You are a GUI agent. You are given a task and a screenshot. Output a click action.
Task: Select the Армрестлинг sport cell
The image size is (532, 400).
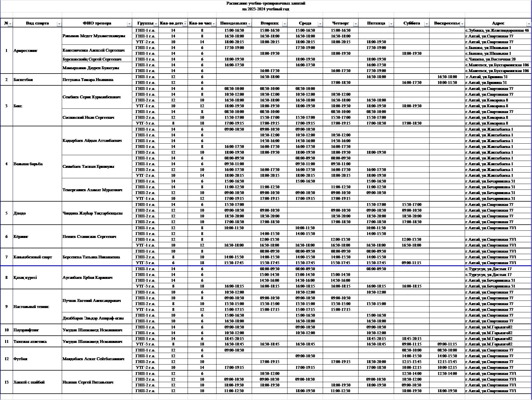tap(25, 51)
